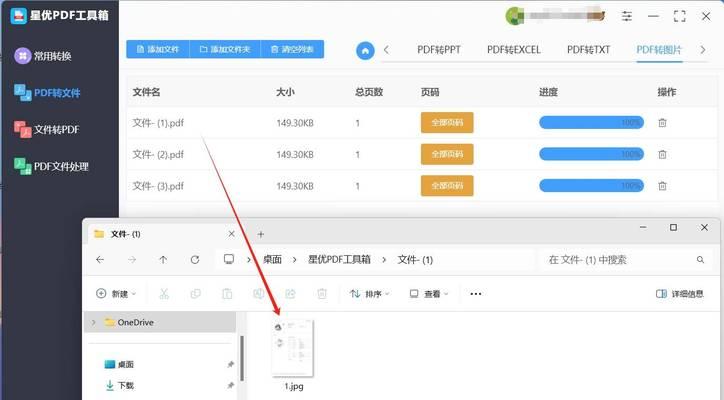Click the progress bar of 文件- (3).pdf
The height and width of the screenshot is (400, 724).
pos(591,186)
